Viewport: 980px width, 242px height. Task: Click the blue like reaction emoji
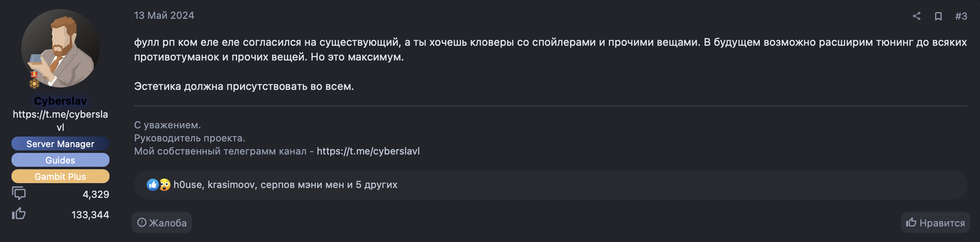[152, 185]
